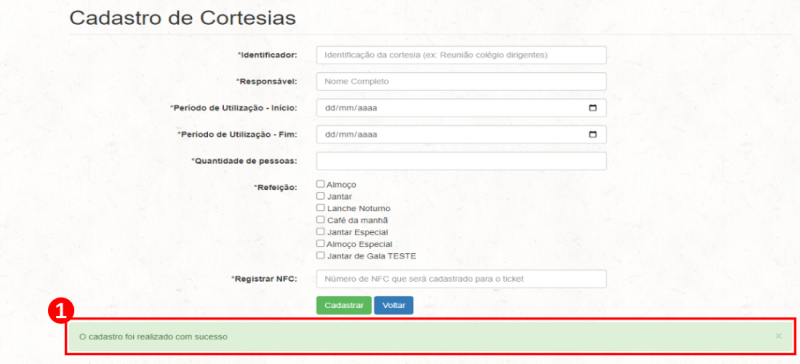Click the Cadastro de Cortesias heading
The width and height of the screenshot is (800, 364).
[183, 18]
